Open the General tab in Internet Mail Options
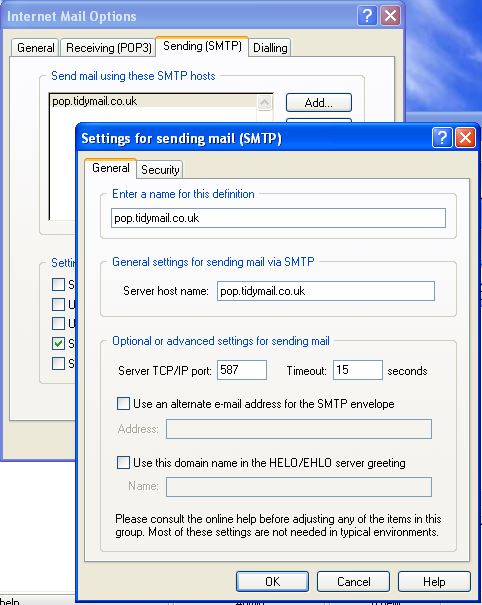The width and height of the screenshot is (482, 605). 36,48
